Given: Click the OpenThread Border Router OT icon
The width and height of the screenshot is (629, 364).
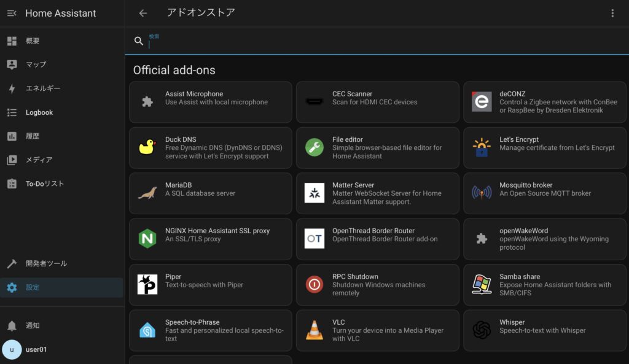Looking at the screenshot, I should 314,239.
